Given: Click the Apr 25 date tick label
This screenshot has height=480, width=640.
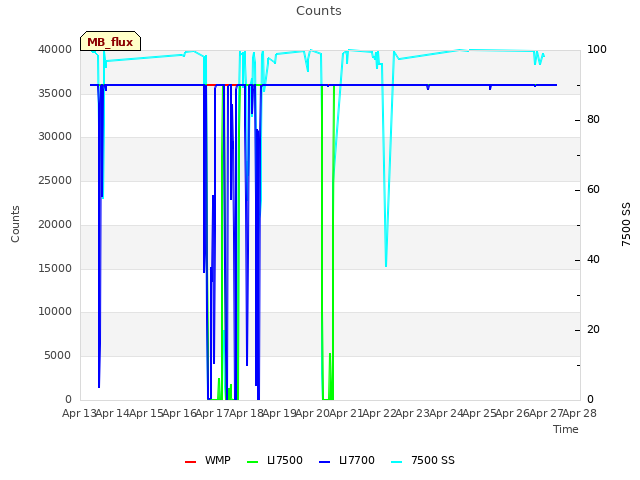Looking at the screenshot, I should point(480,413).
